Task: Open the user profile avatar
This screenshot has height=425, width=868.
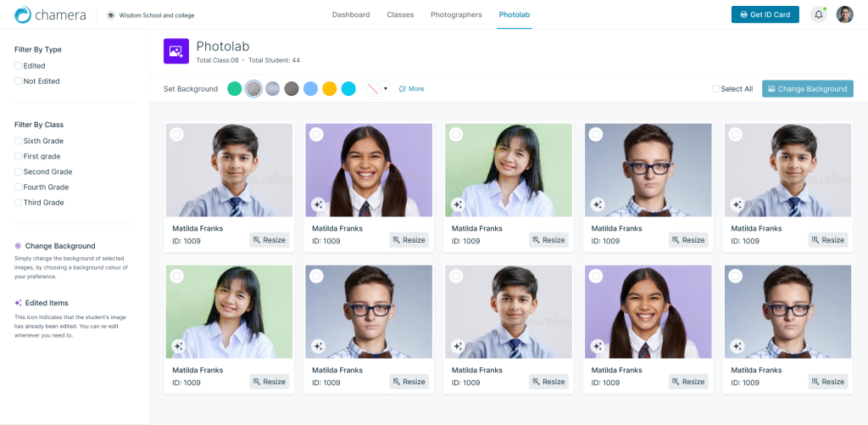Action: [x=845, y=14]
